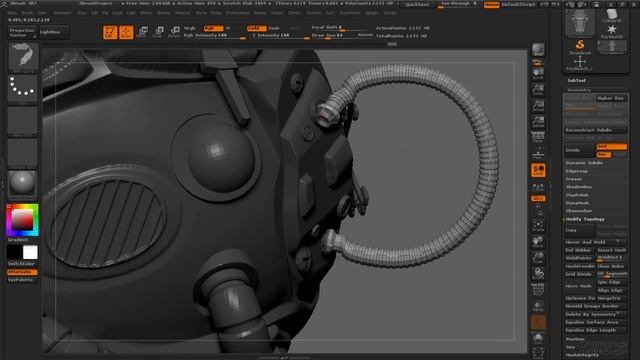Toggle Smt next to Divide
Image resolution: width=640 pixels, height=360 pixels.
[x=611, y=147]
